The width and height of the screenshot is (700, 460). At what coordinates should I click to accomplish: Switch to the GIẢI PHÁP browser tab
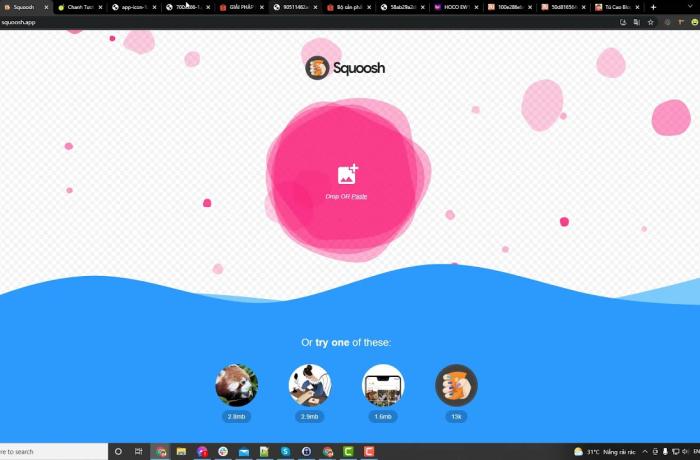coord(239,7)
